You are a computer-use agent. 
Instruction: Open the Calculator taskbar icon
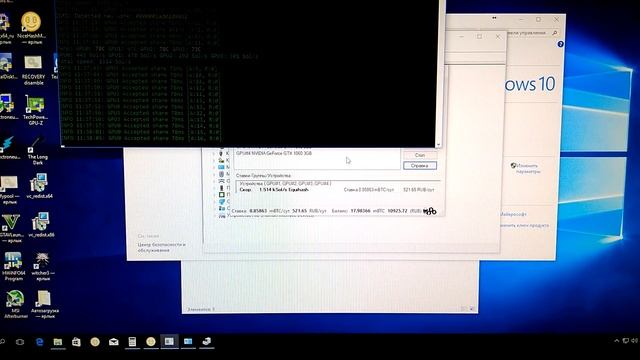coord(132,342)
